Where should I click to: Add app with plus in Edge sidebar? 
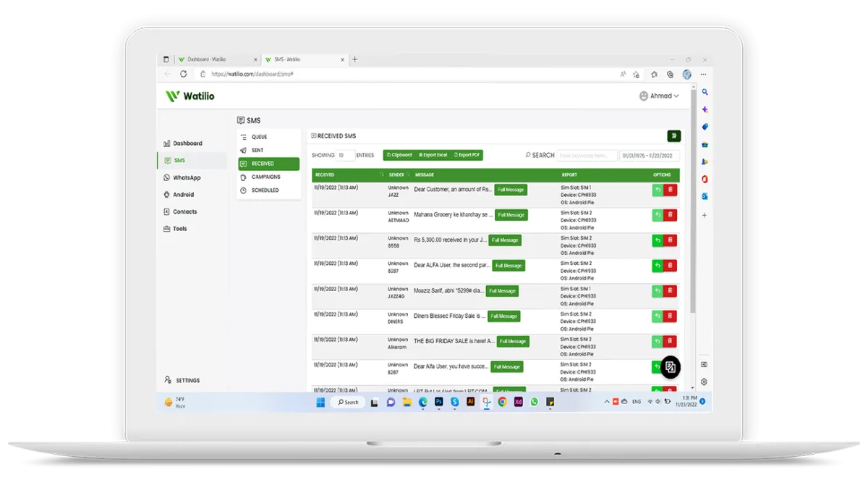pyautogui.click(x=705, y=215)
